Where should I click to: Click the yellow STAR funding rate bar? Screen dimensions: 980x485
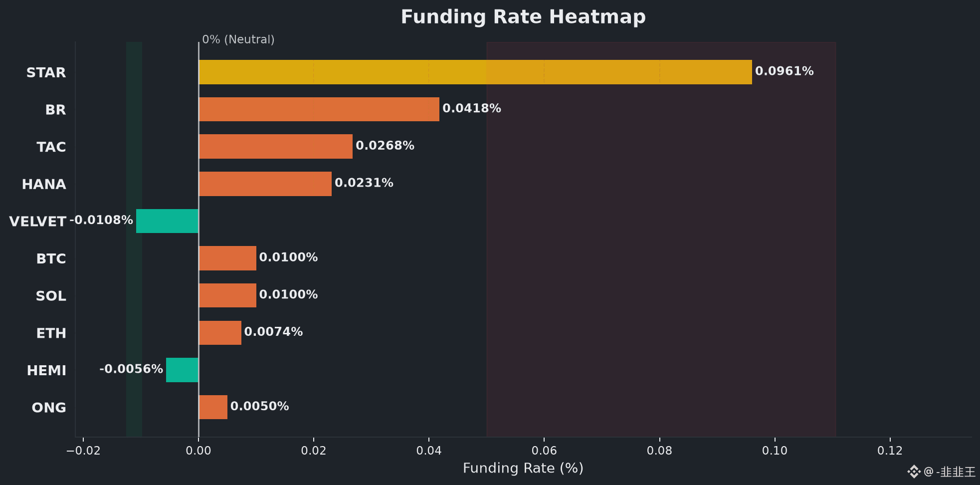click(x=475, y=72)
